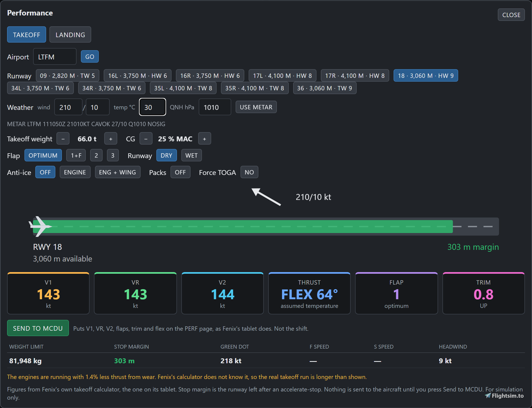Image resolution: width=532 pixels, height=408 pixels.
Task: Toggle the Packs OFF button
Action: (x=180, y=172)
